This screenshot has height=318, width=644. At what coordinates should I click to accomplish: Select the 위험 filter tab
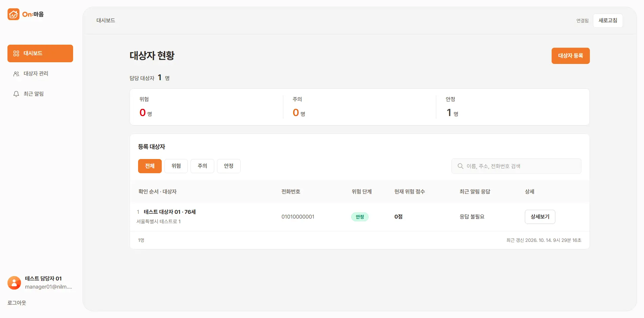click(x=176, y=166)
